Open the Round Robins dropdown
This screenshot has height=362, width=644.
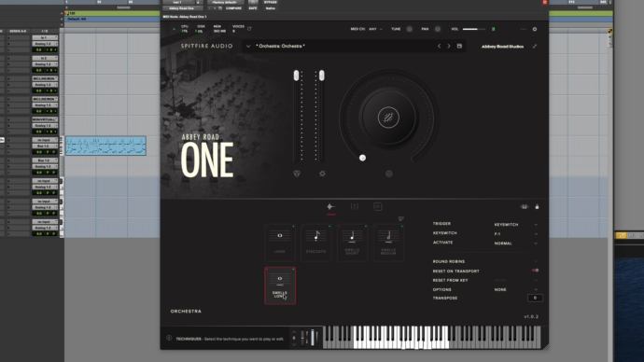click(516, 261)
